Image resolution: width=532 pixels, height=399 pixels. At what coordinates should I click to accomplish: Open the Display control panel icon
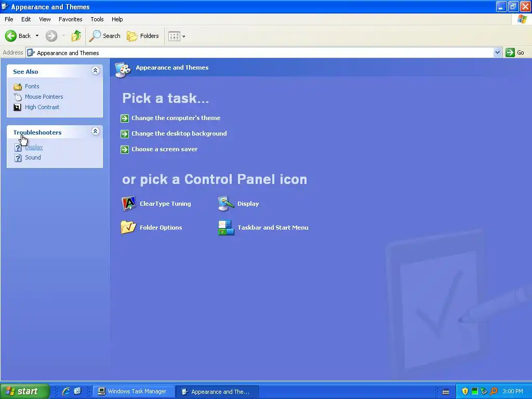pos(226,204)
